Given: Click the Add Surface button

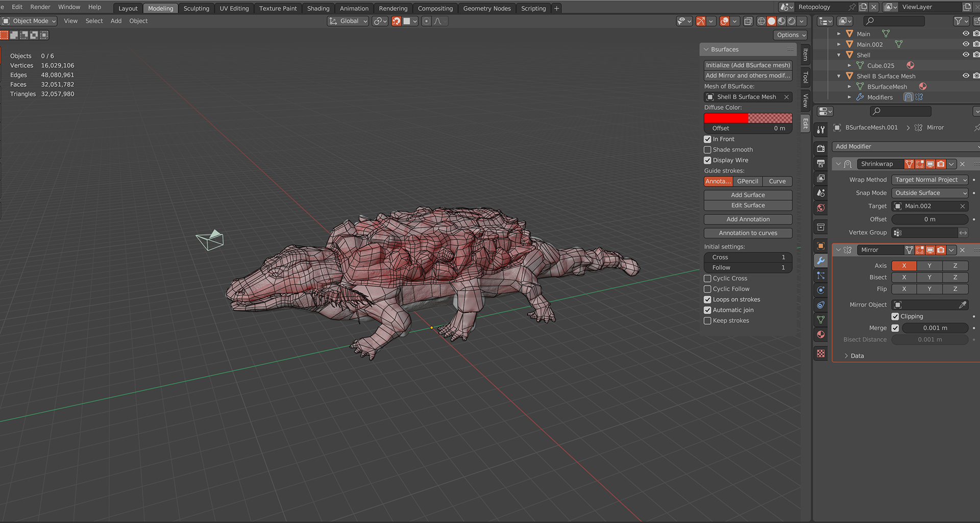Looking at the screenshot, I should click(748, 195).
